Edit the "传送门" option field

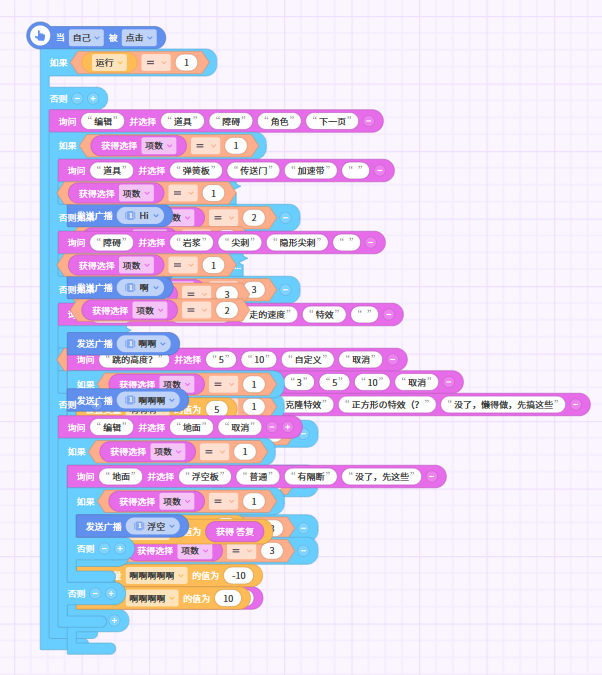(254, 171)
